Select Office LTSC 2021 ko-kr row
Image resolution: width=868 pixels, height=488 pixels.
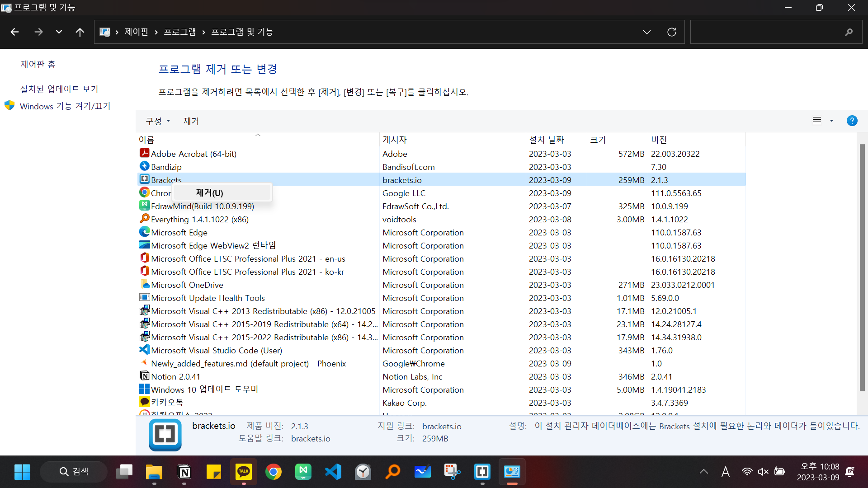441,272
